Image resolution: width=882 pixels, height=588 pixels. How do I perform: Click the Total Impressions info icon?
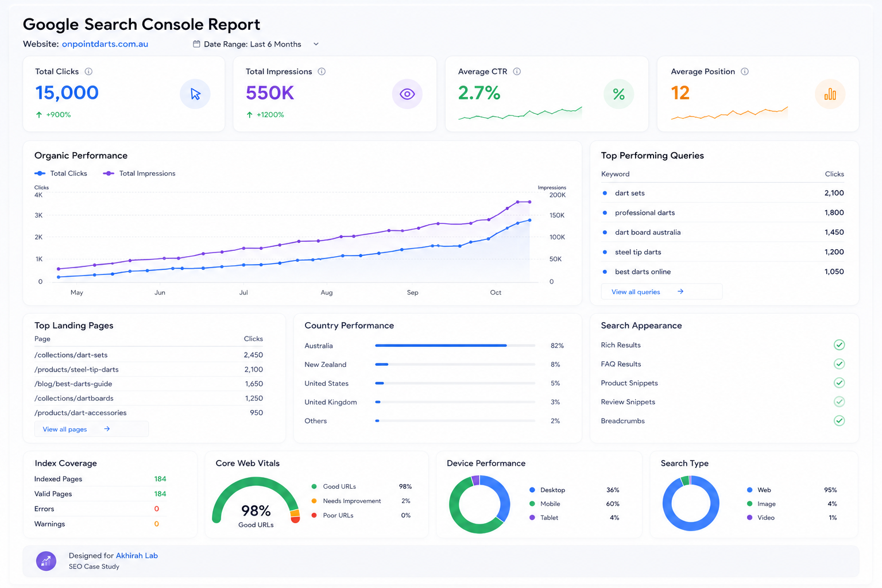322,72
